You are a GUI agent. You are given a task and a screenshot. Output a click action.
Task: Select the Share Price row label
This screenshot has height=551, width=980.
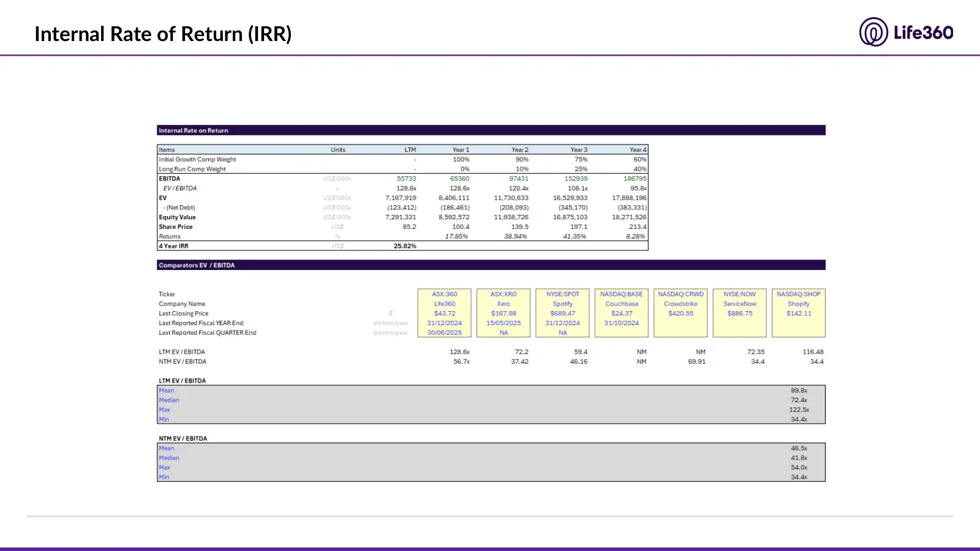pyautogui.click(x=176, y=227)
